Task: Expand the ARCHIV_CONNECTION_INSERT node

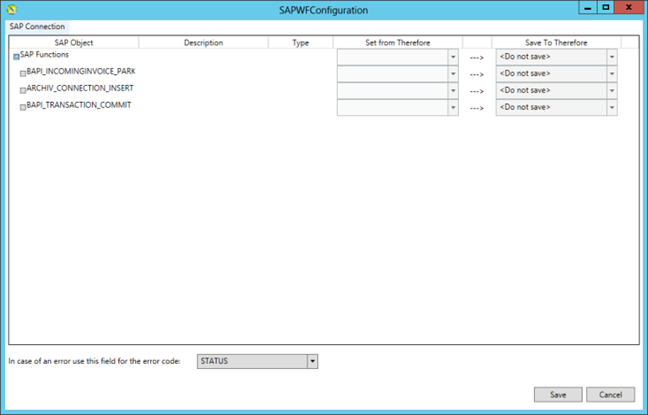Action: (x=23, y=91)
